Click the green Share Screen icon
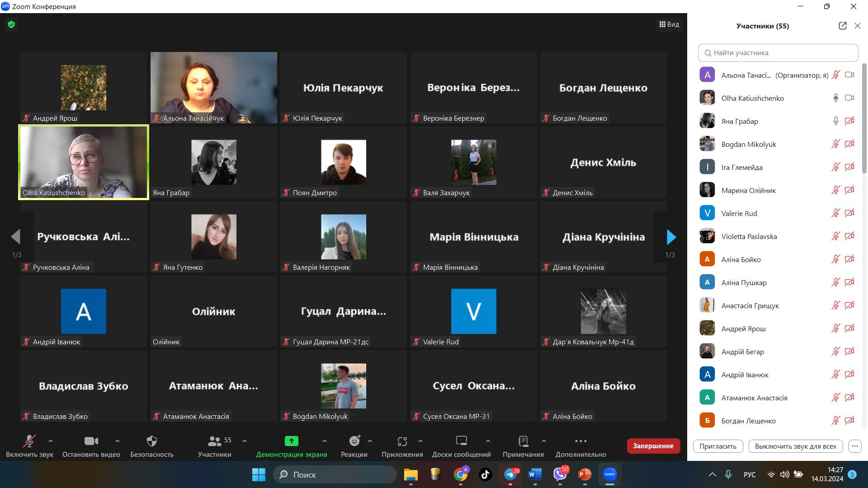The width and height of the screenshot is (868, 488). click(x=291, y=441)
